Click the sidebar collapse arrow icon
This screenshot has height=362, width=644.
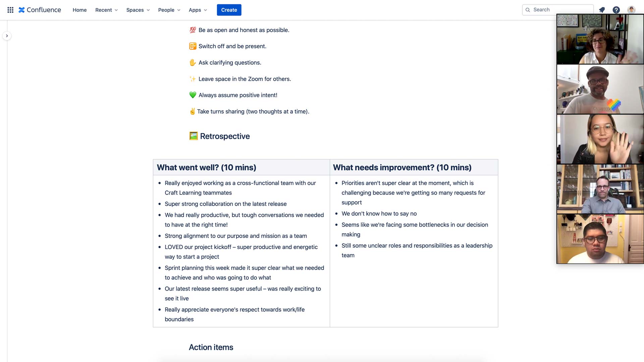[x=7, y=36]
